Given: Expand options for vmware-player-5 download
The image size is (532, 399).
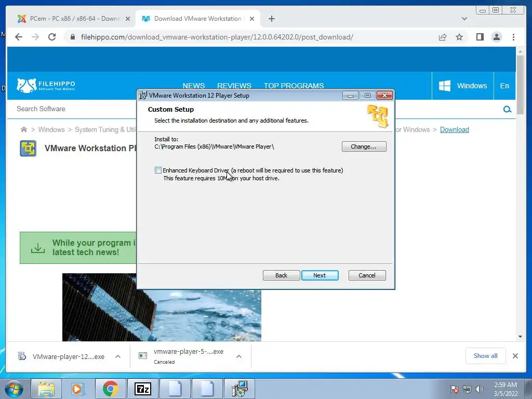Looking at the screenshot, I should pyautogui.click(x=239, y=356).
